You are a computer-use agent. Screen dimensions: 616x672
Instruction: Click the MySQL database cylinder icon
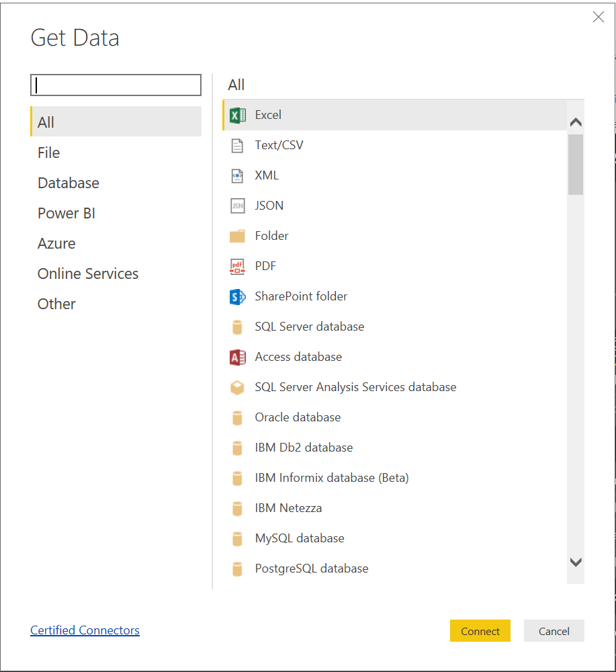click(237, 539)
